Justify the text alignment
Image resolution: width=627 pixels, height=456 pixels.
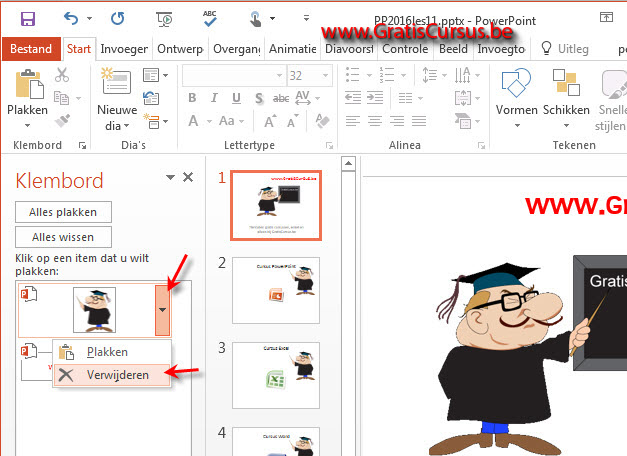[x=419, y=120]
